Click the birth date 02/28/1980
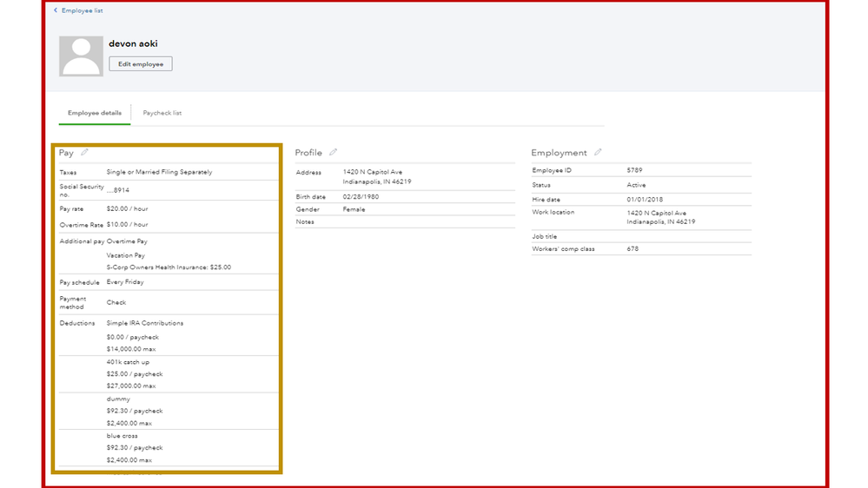The height and width of the screenshot is (488, 868). [x=361, y=197]
